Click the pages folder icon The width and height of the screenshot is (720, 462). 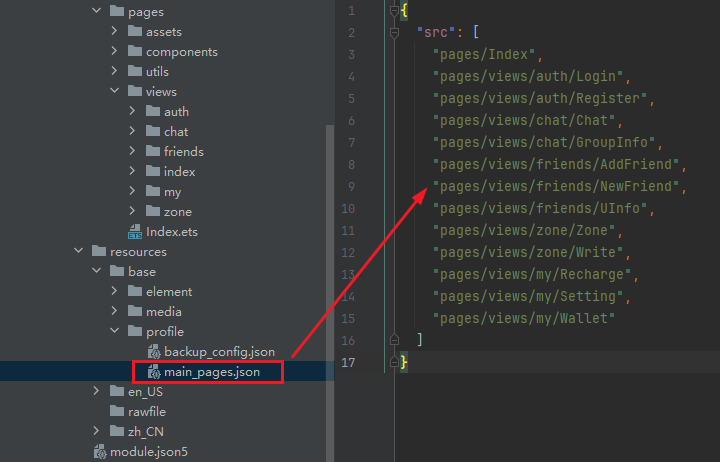(117, 11)
